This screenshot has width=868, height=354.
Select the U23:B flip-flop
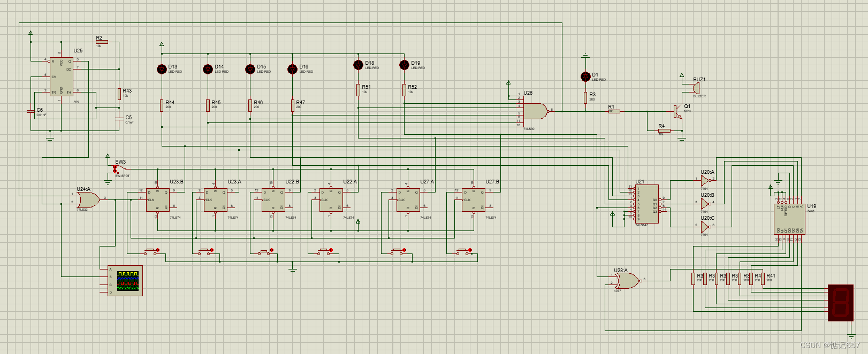pyautogui.click(x=158, y=200)
